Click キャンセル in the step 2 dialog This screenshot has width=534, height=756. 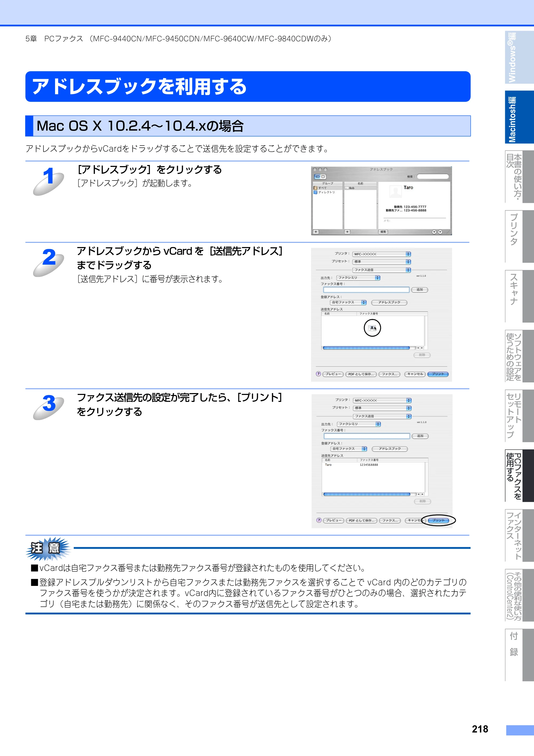(x=415, y=374)
